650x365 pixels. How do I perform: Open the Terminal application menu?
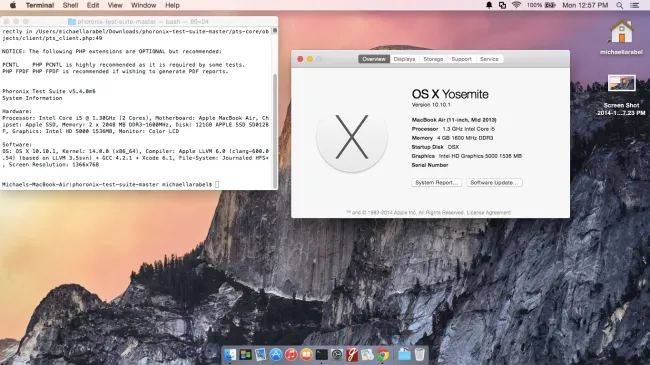(40, 5)
